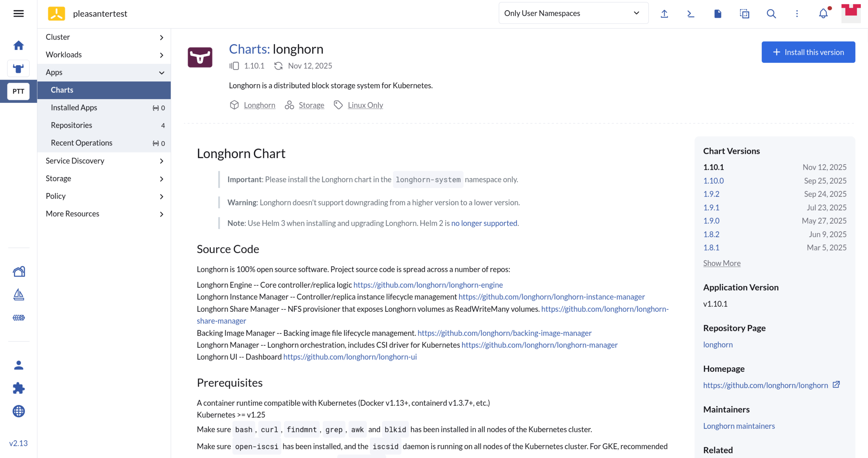
Task: Click Install this version button
Action: click(x=808, y=52)
